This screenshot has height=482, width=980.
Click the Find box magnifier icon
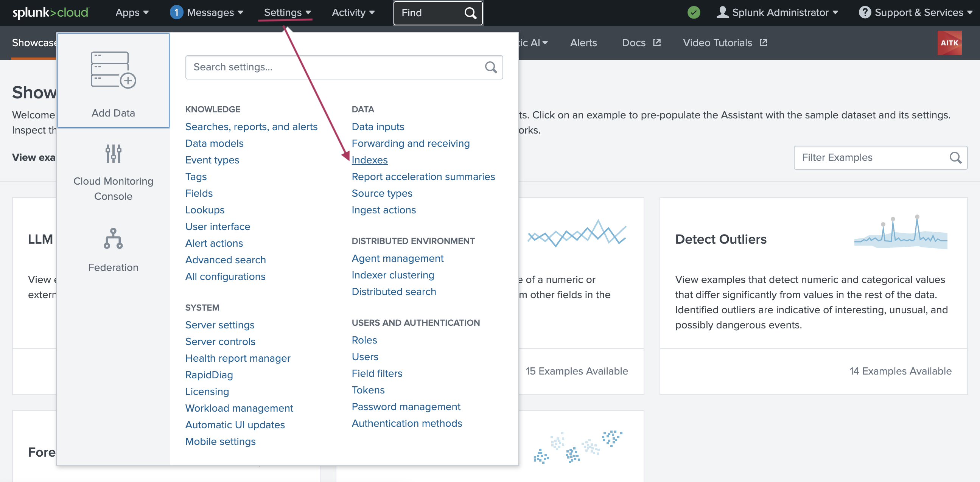471,13
